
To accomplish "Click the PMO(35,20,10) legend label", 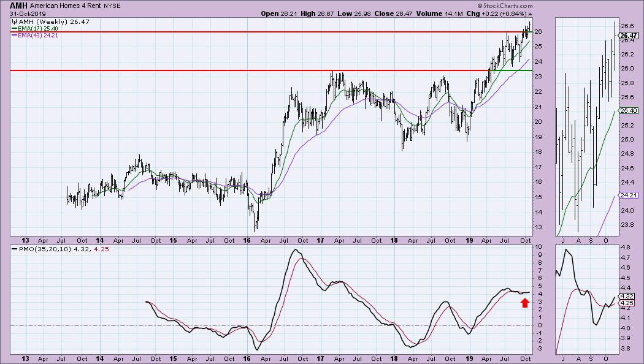I will coord(45,249).
